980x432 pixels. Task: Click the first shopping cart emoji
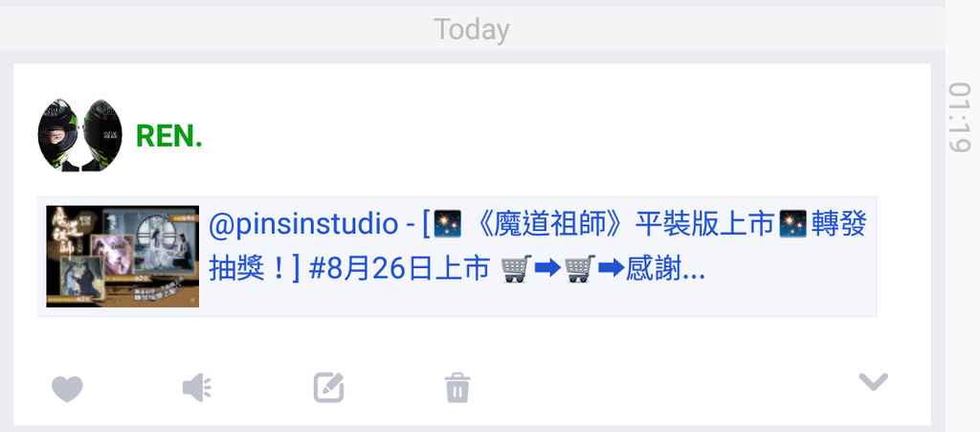click(x=516, y=269)
